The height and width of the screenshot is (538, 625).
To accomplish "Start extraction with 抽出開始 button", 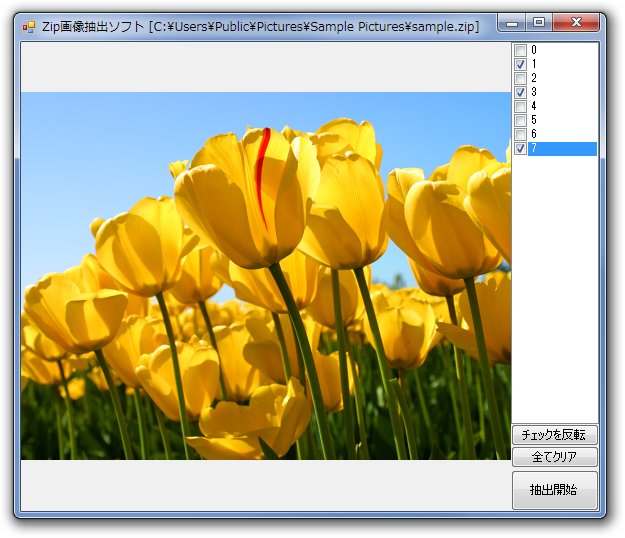I will pyautogui.click(x=554, y=490).
